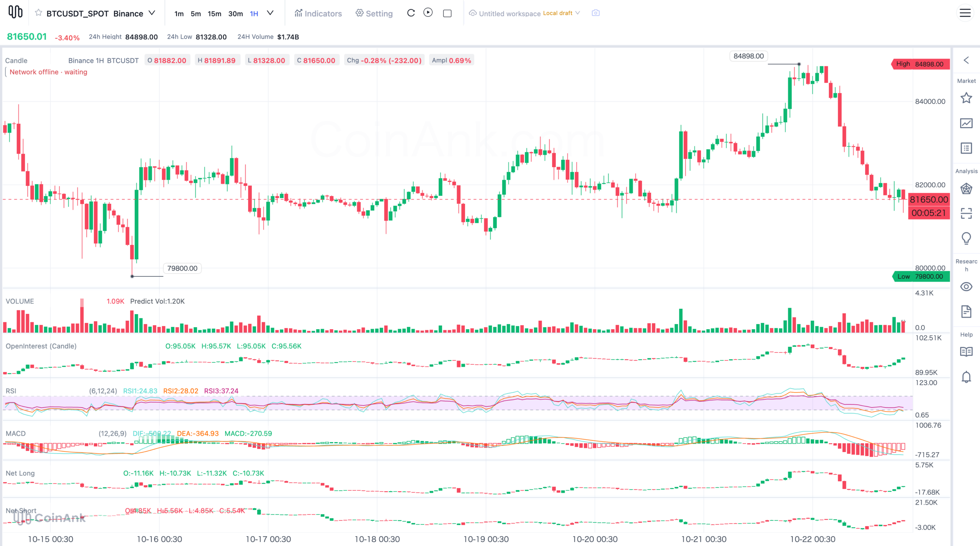
Task: Click the High 84898.00 price tag
Action: point(920,64)
